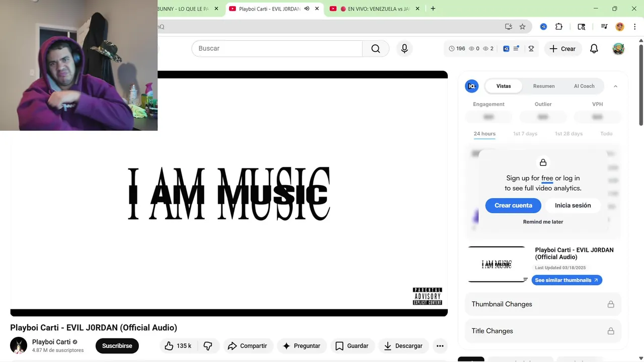
Task: Click the Crear button in YouTube header
Action: click(562, 49)
